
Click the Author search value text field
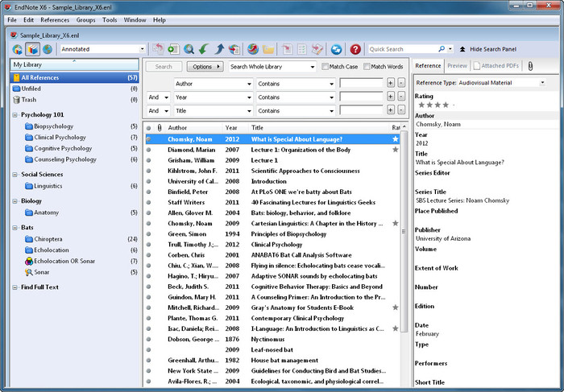click(x=361, y=84)
